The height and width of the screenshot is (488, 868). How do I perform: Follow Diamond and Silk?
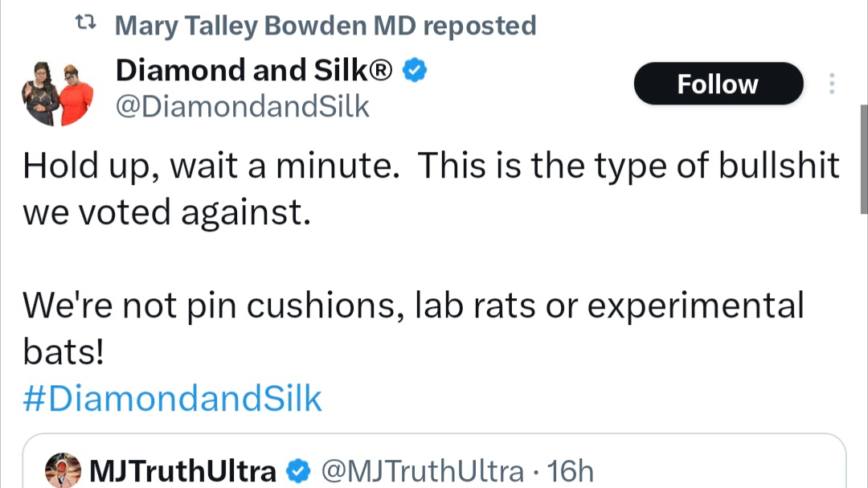(718, 84)
